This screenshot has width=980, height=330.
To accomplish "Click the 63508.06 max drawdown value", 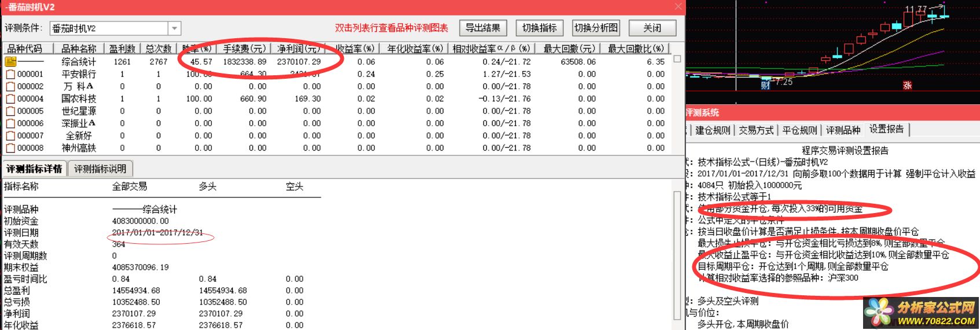I will tap(578, 61).
